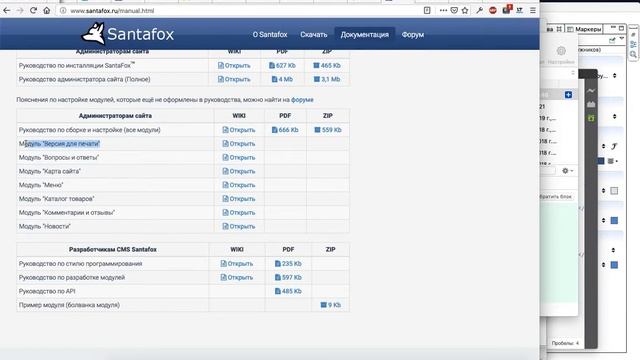640x360 pixels.
Task: Open 'Форум' navigation item
Action: click(x=413, y=35)
